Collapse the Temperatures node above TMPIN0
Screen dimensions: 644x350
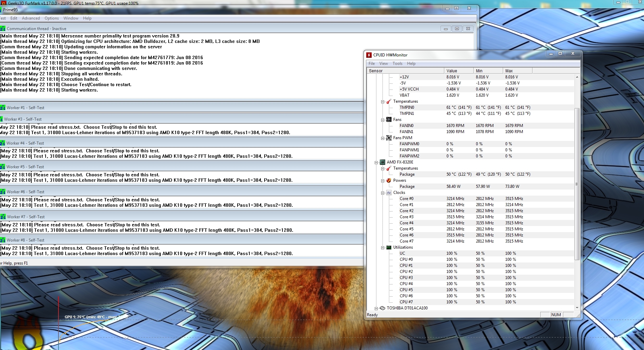[x=383, y=102]
